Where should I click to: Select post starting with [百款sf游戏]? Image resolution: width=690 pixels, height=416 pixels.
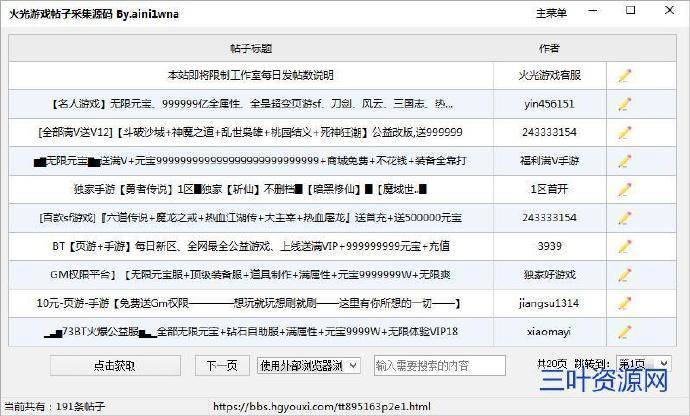click(x=251, y=217)
